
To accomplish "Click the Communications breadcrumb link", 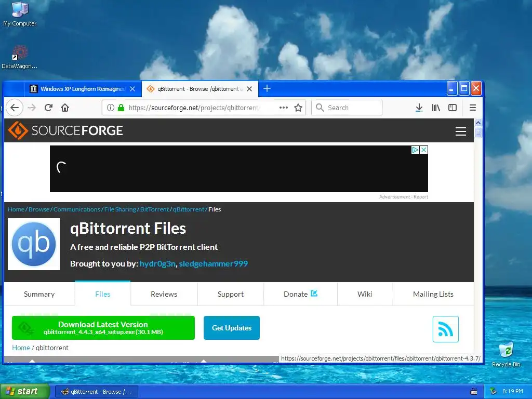I will point(77,209).
